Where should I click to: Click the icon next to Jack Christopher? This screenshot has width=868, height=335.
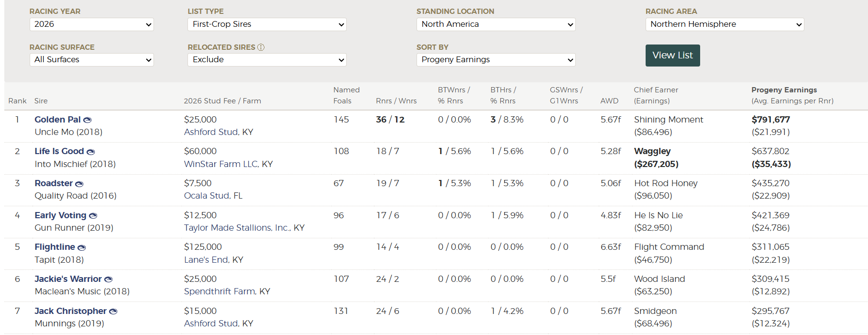[113, 312]
